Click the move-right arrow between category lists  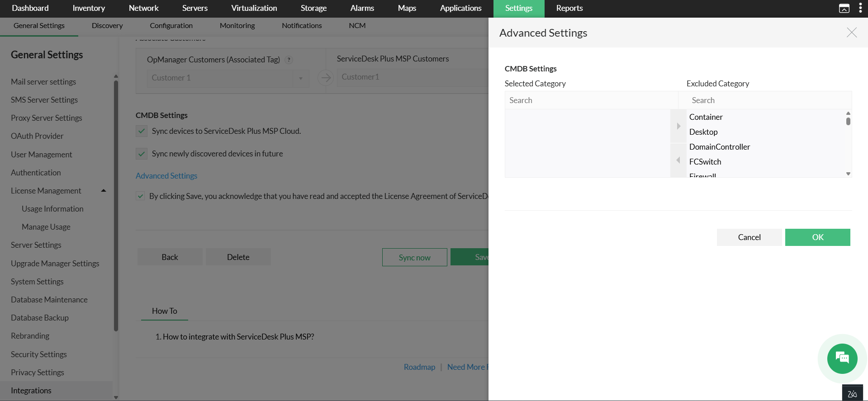pos(678,126)
